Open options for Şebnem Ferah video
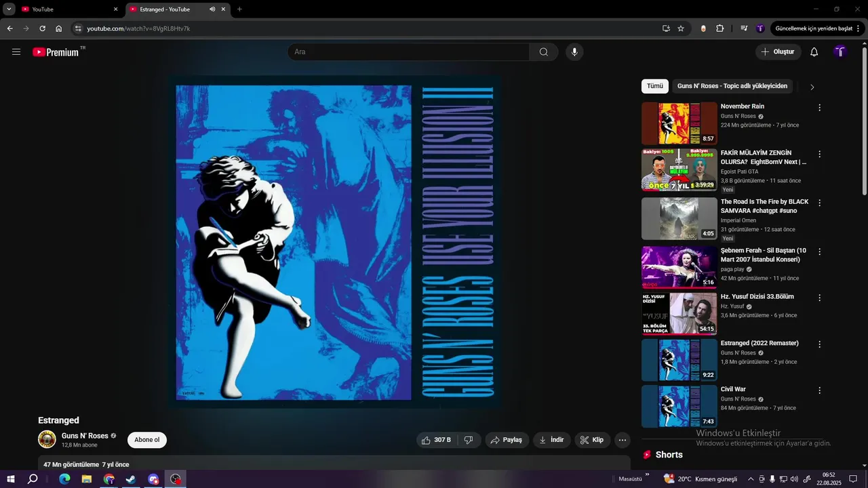 (819, 251)
